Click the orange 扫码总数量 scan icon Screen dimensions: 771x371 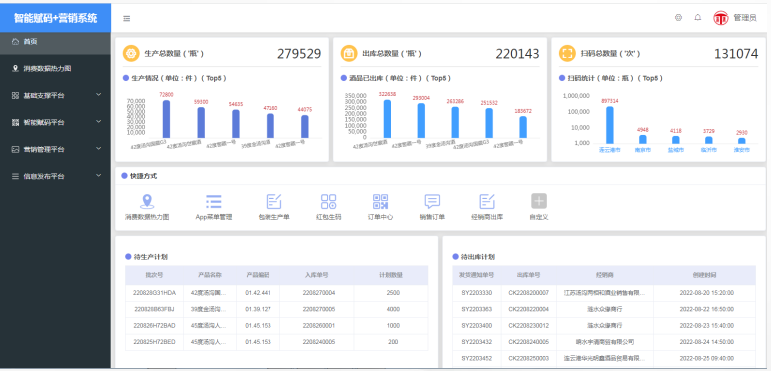click(x=567, y=54)
